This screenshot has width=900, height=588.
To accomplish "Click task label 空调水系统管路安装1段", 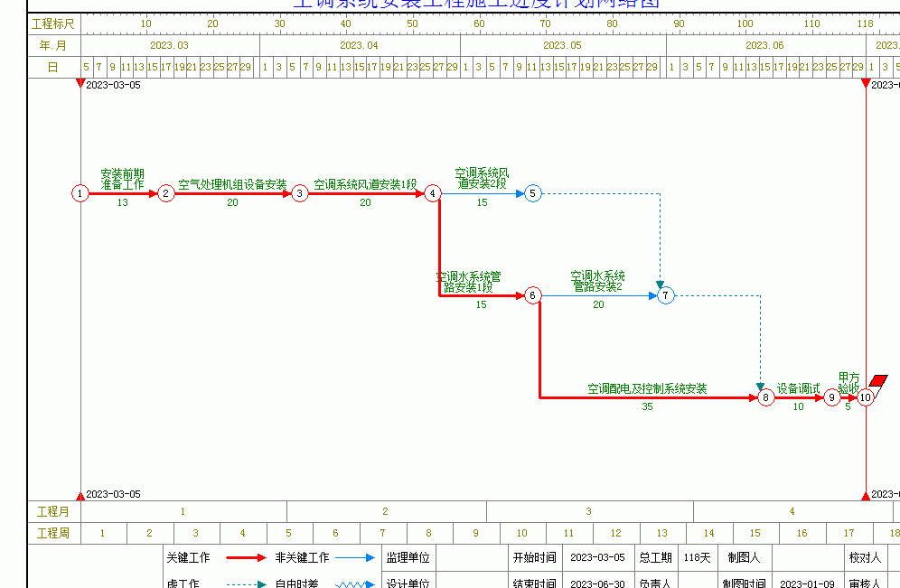I will [x=468, y=282].
